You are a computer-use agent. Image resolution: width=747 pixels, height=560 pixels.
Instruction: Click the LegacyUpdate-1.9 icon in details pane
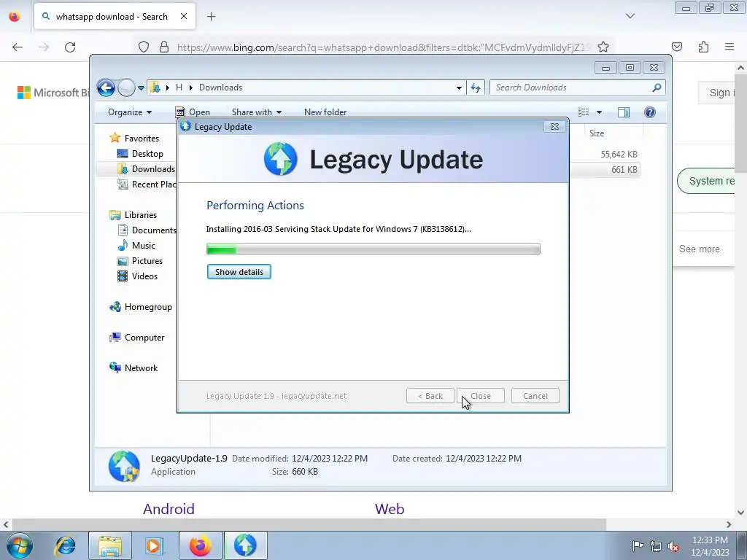[124, 466]
